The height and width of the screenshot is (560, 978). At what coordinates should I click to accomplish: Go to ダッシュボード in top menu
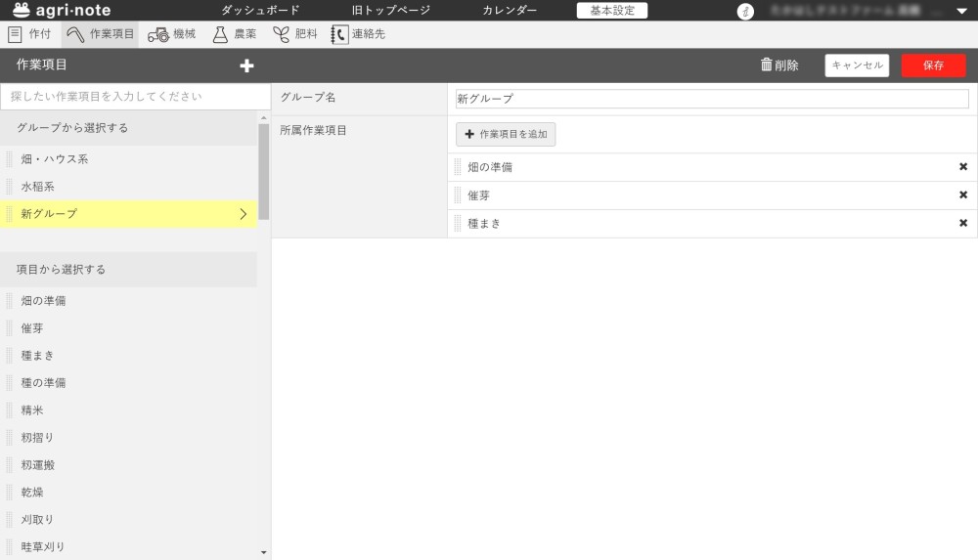pos(260,11)
